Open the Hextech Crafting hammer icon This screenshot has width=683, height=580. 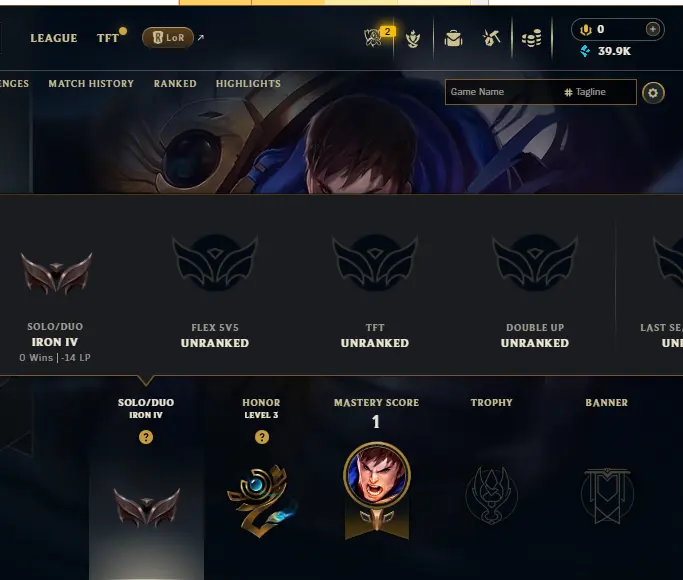pos(492,38)
